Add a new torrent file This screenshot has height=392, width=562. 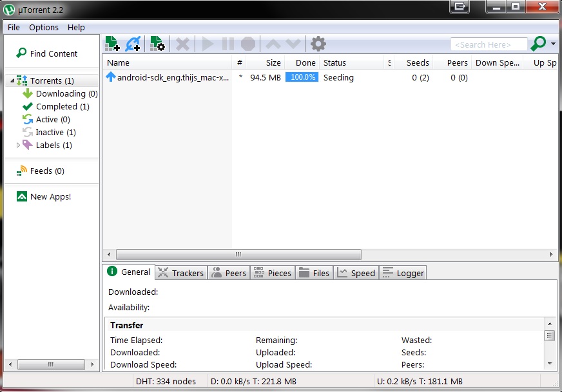tap(112, 44)
